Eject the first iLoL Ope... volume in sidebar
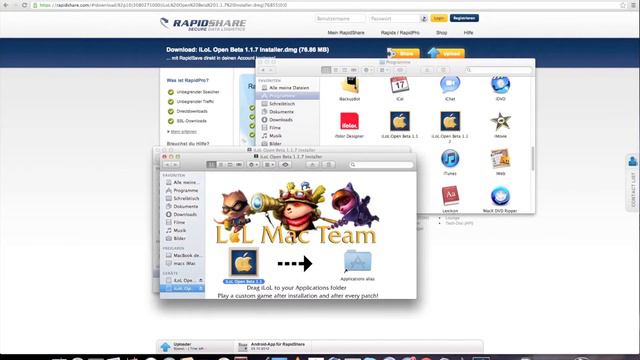The image size is (640, 360). click(x=200, y=280)
